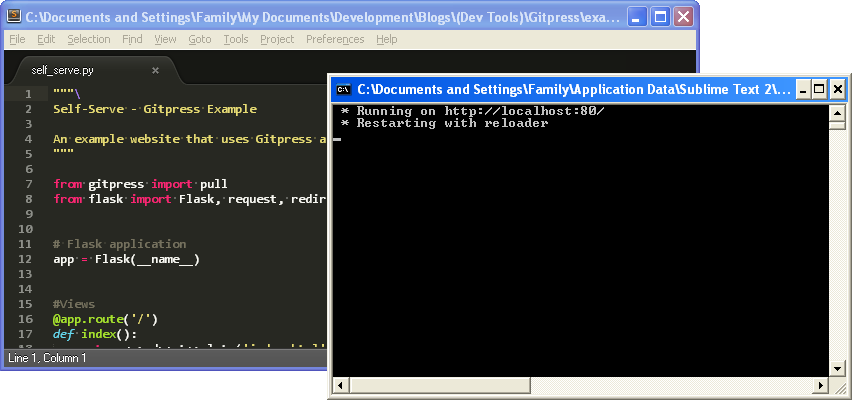Expand the Preferences menu
Viewport: 852px width, 400px height.
click(x=335, y=39)
